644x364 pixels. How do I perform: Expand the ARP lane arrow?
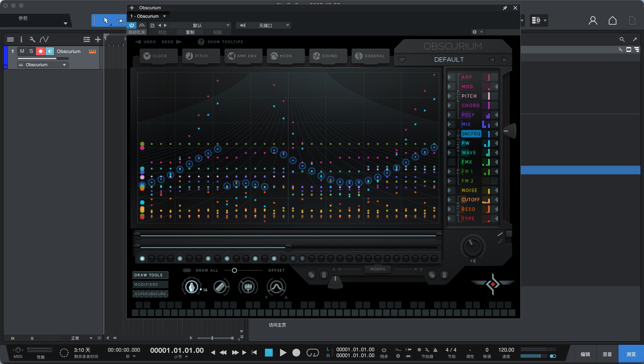449,77
